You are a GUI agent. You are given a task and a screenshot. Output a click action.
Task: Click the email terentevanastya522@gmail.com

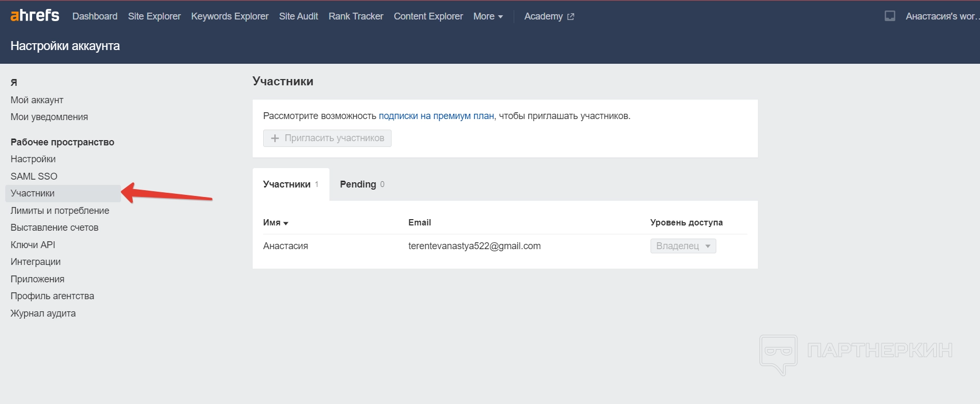pos(474,246)
